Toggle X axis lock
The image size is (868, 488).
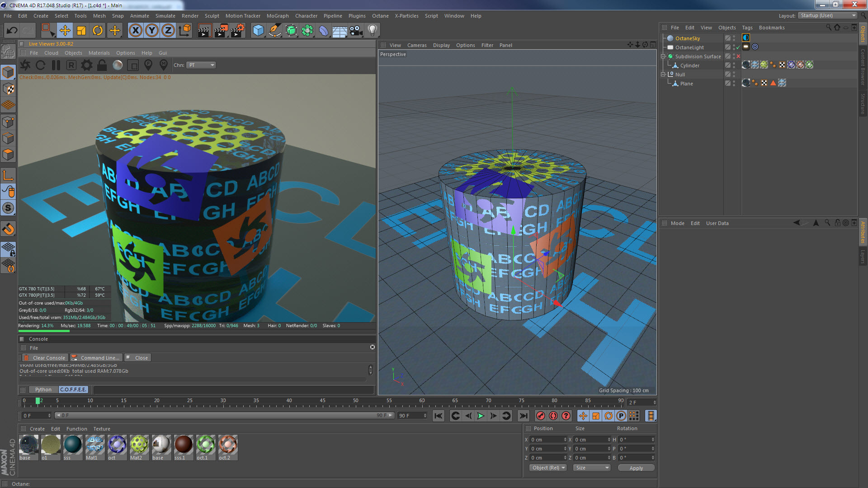point(135,30)
